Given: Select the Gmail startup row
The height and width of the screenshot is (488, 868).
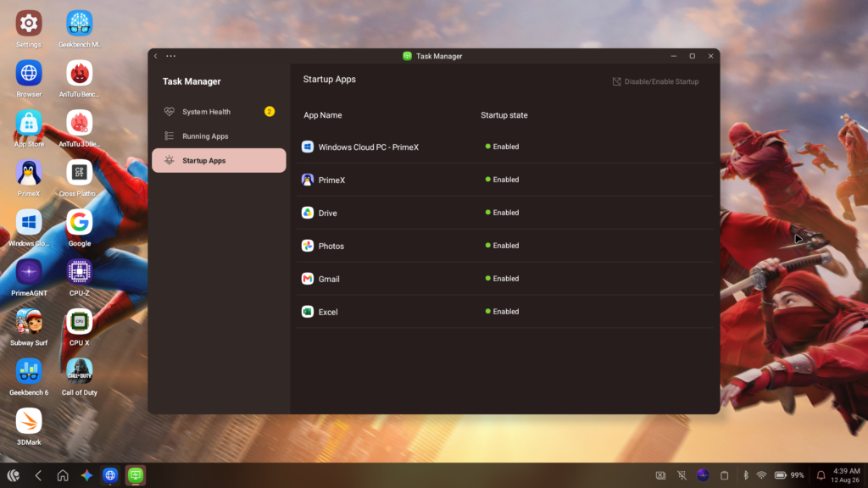Looking at the screenshot, I should (x=505, y=279).
